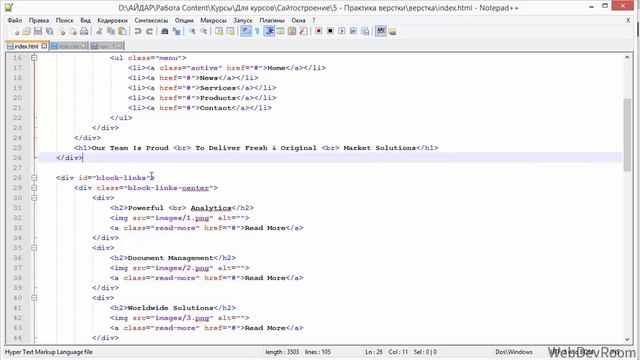Click the Zoom Out toolbar icon
The height and width of the screenshot is (360, 640).
(203, 31)
